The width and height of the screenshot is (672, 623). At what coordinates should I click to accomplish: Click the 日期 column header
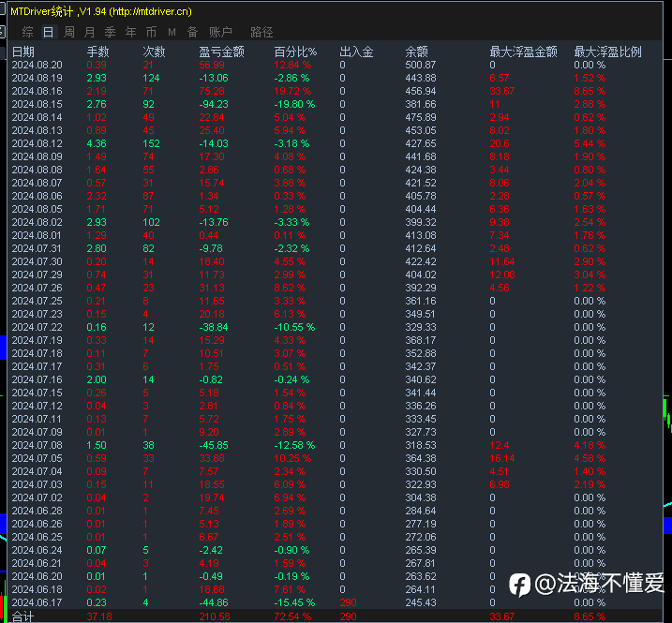(23, 52)
